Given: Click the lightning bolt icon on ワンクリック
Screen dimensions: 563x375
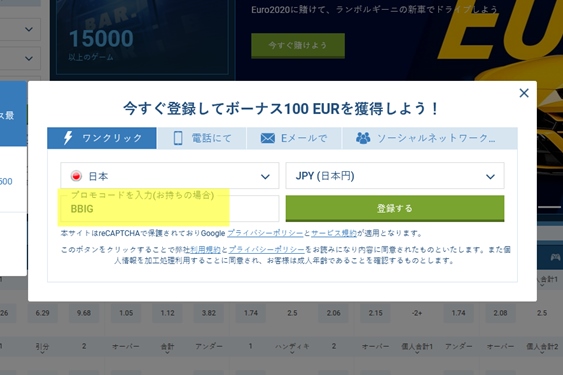Looking at the screenshot, I should point(68,138).
